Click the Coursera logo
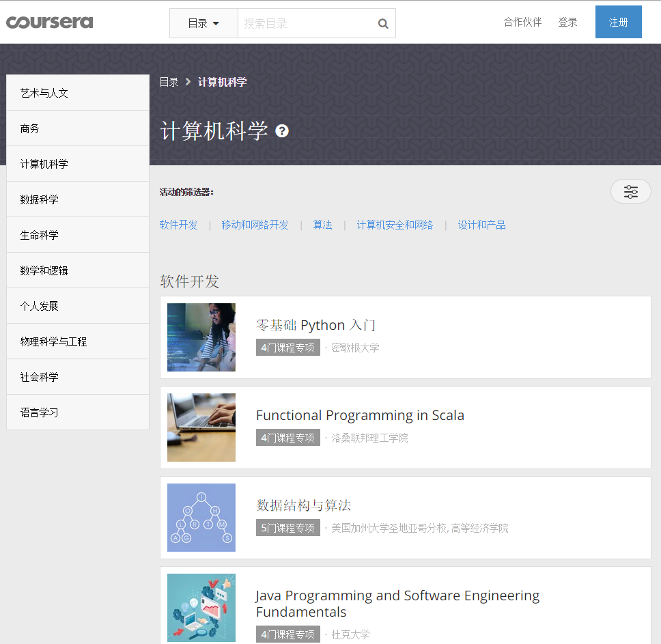Image resolution: width=661 pixels, height=644 pixels. point(49,23)
